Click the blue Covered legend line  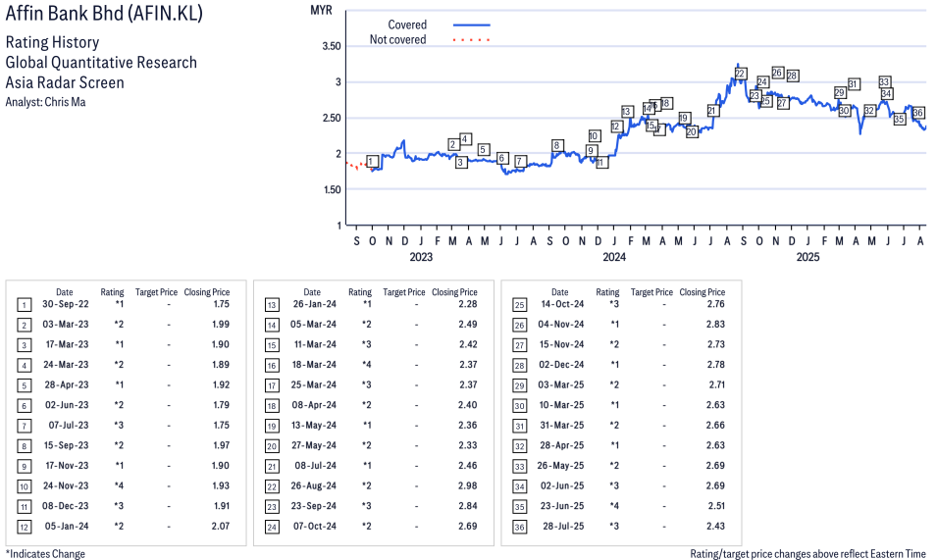pyautogui.click(x=472, y=25)
